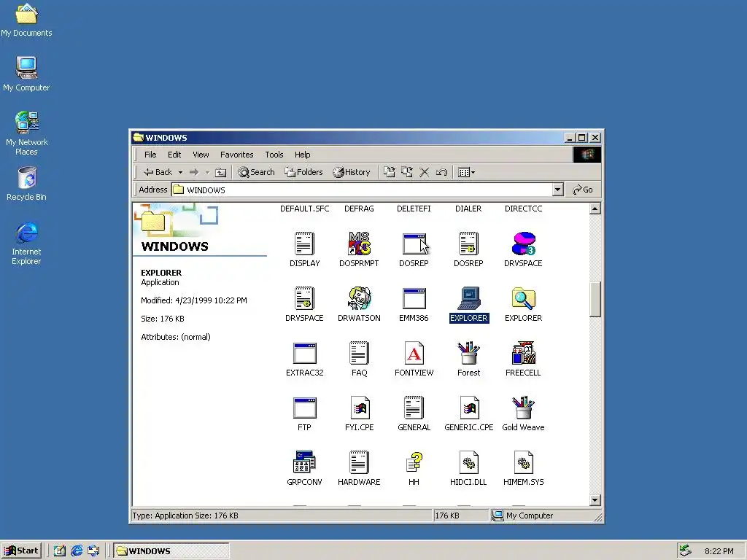This screenshot has height=560, width=747.
Task: Click the Go button
Action: (583, 190)
